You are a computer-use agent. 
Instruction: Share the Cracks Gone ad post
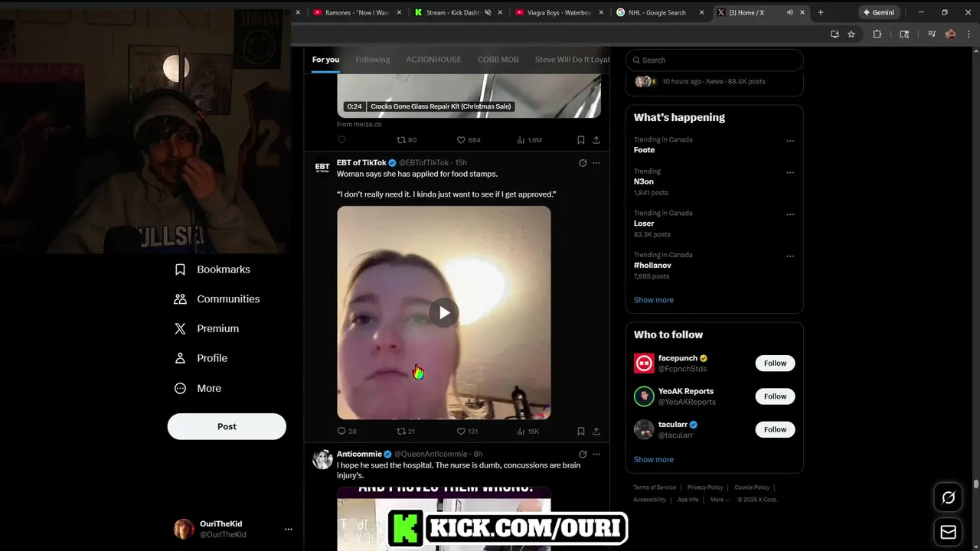(x=596, y=140)
